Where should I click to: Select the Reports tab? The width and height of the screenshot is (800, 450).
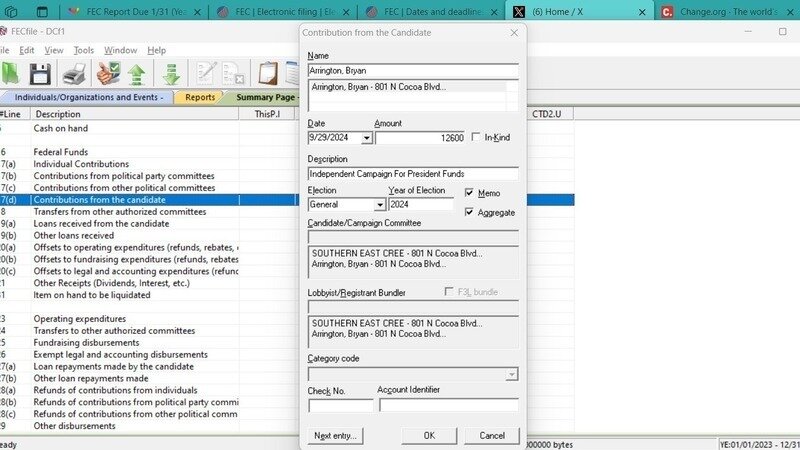[199, 97]
